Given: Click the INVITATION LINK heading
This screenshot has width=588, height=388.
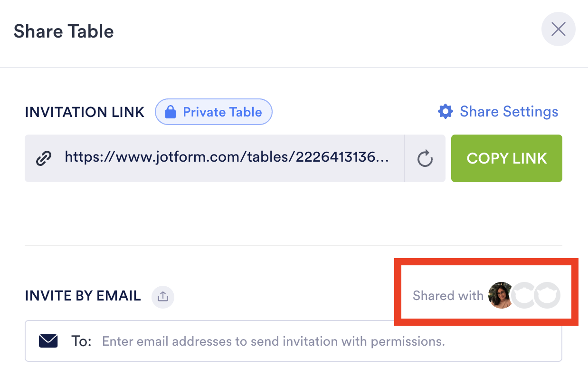Looking at the screenshot, I should click(x=85, y=112).
